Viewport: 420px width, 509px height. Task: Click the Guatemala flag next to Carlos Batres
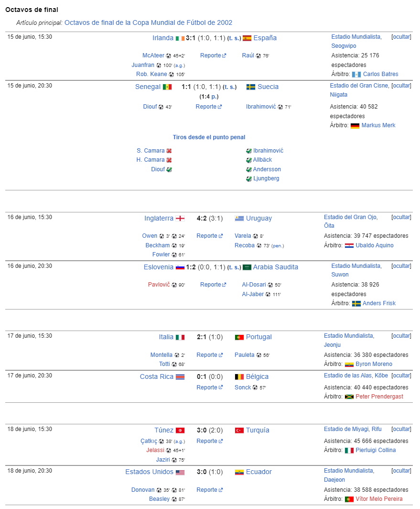tap(356, 74)
